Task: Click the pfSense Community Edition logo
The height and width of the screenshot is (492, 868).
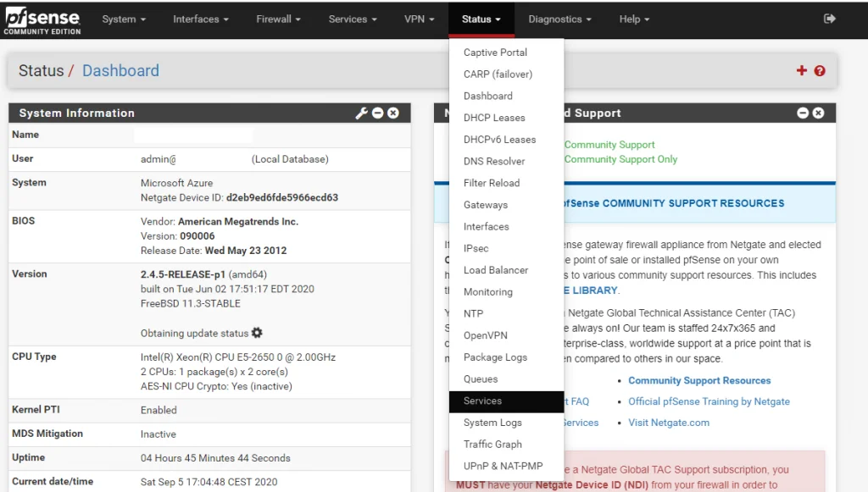Action: 42,20
